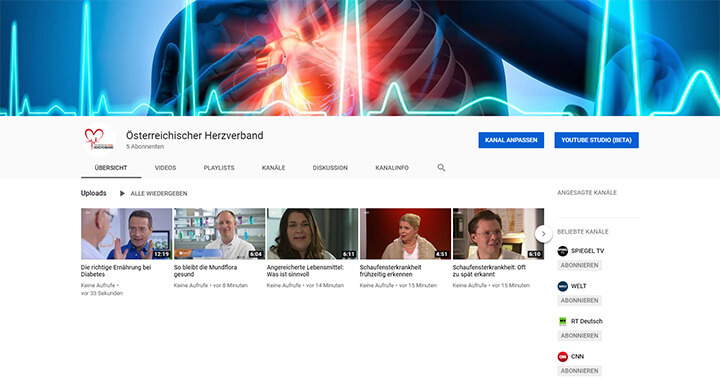Open the Ernährung bei Diabetes video thumbnail
This screenshot has height=379, width=720.
tap(126, 234)
